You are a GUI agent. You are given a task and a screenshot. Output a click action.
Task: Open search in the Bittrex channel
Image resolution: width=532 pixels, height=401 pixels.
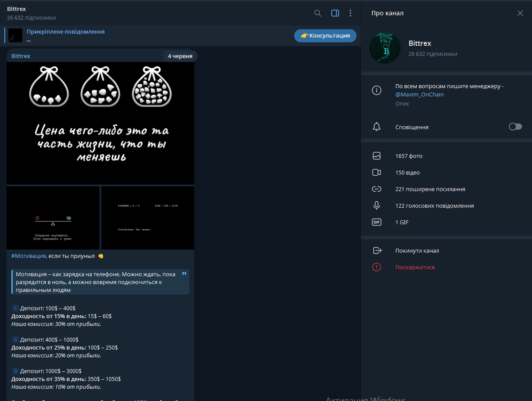click(x=317, y=13)
